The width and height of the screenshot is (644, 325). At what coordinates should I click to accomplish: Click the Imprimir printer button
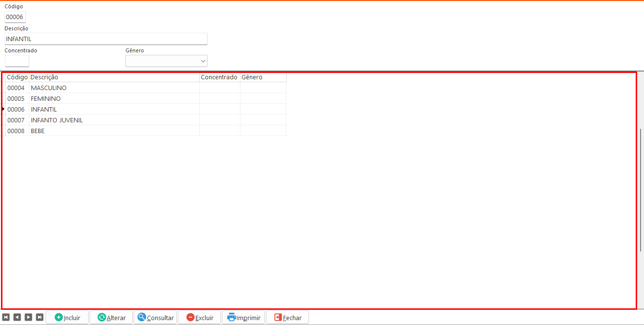coord(243,317)
